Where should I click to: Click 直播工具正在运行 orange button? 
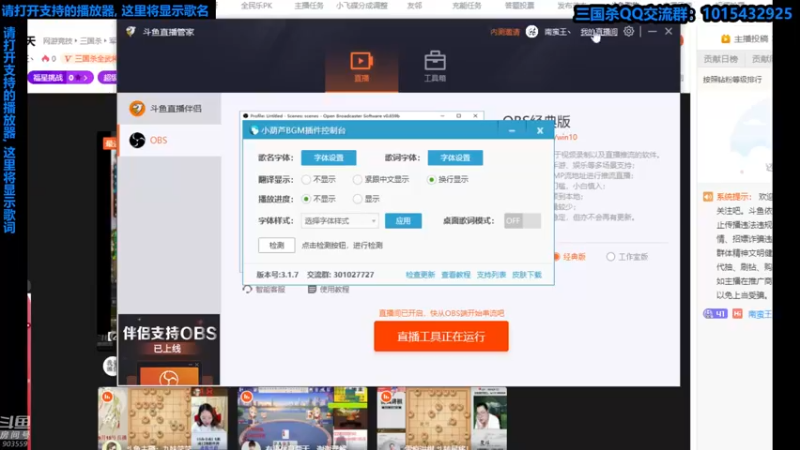point(441,336)
